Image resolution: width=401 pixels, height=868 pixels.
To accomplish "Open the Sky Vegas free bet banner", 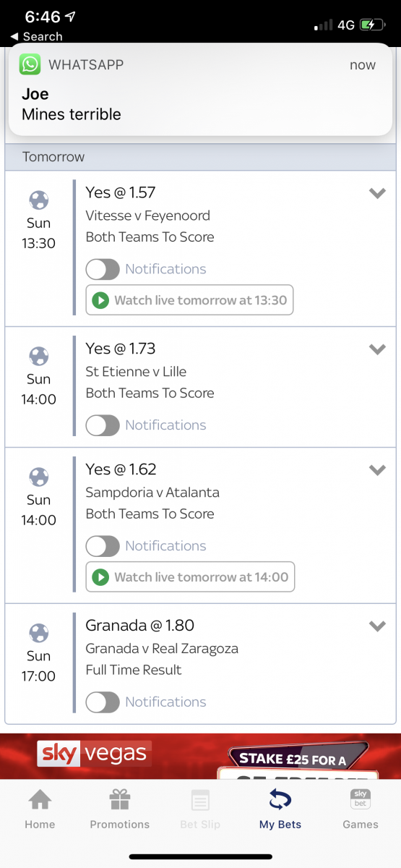I will 200,757.
